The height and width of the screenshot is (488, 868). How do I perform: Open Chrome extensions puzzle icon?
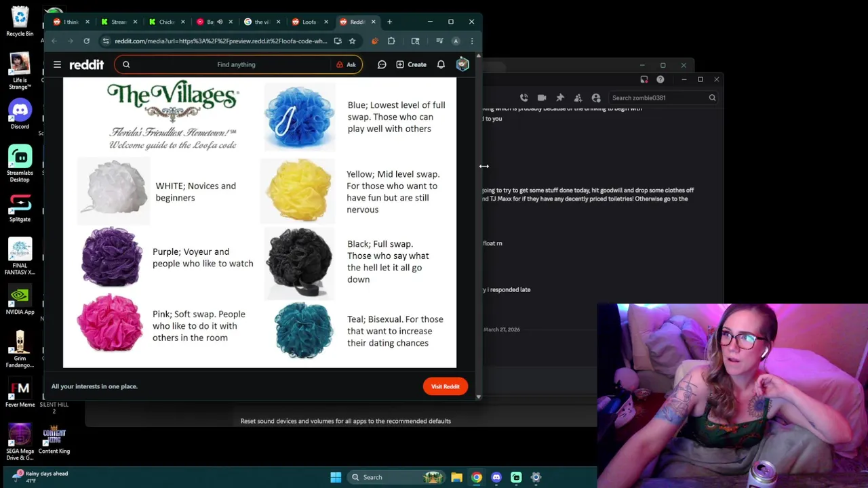point(391,41)
